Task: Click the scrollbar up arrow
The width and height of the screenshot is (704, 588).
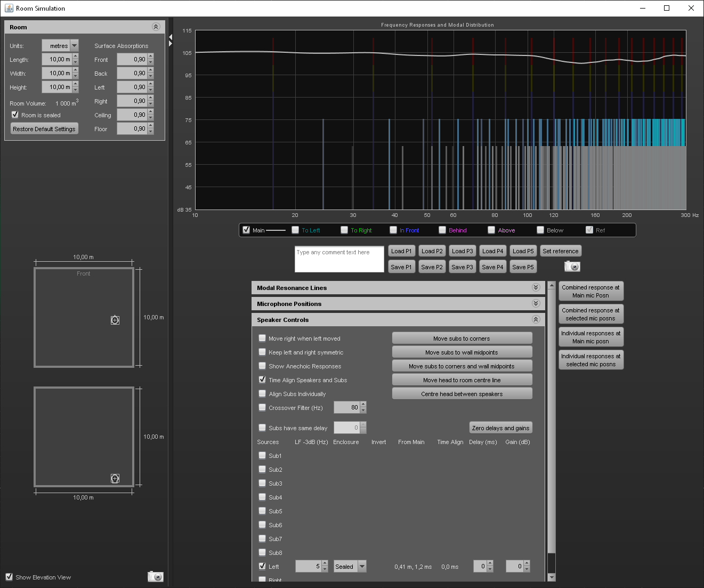Action: (x=552, y=285)
